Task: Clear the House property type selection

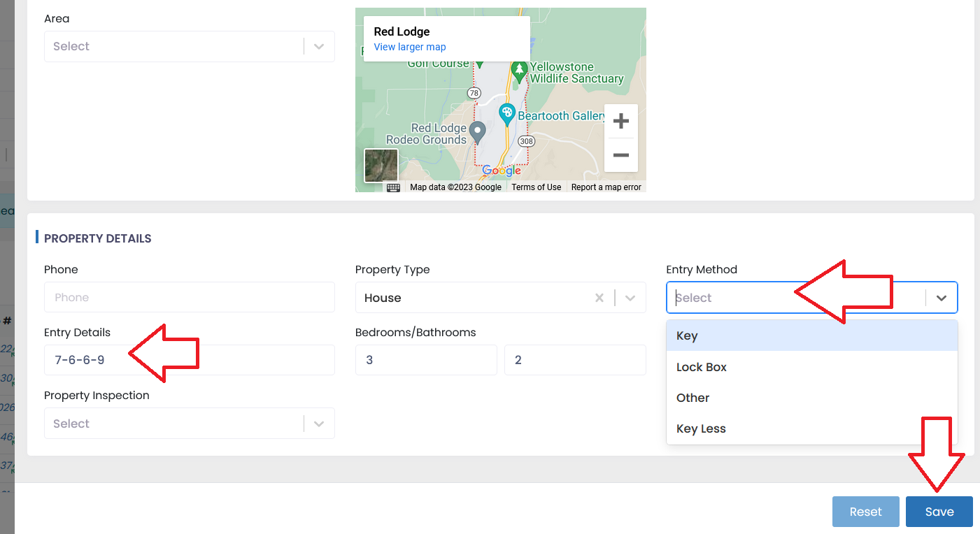Action: (x=599, y=298)
